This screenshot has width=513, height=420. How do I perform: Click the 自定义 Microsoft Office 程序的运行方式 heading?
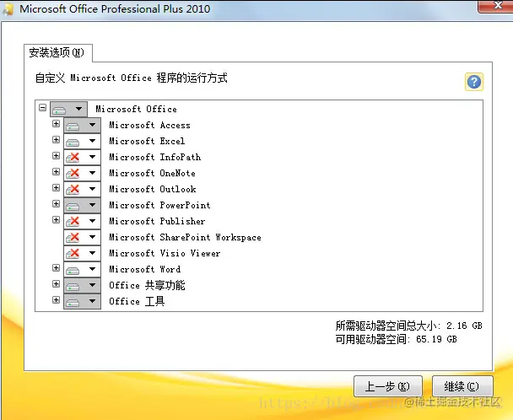131,78
